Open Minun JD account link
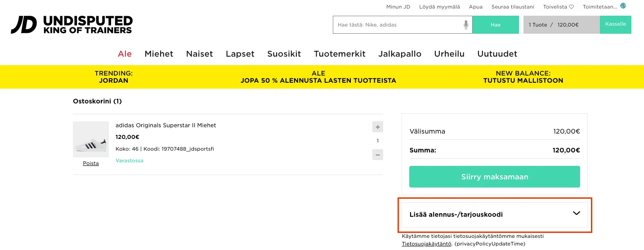The image size is (644, 250). (x=398, y=7)
